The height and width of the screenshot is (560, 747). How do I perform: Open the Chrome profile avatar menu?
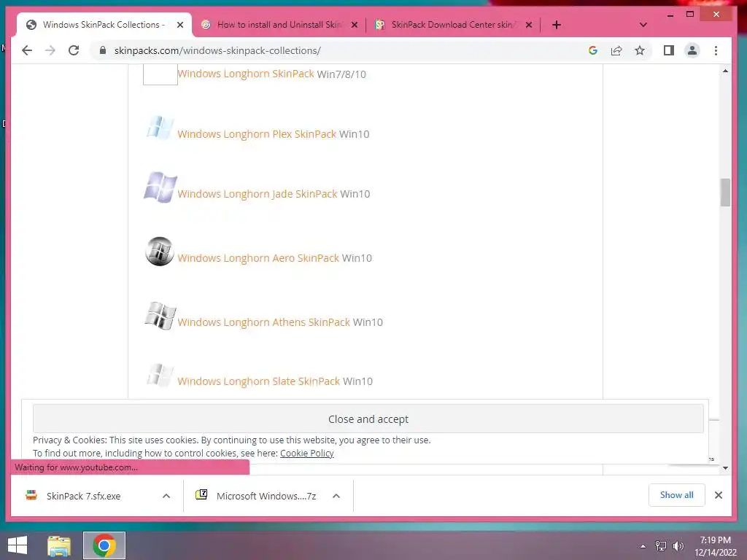point(692,50)
